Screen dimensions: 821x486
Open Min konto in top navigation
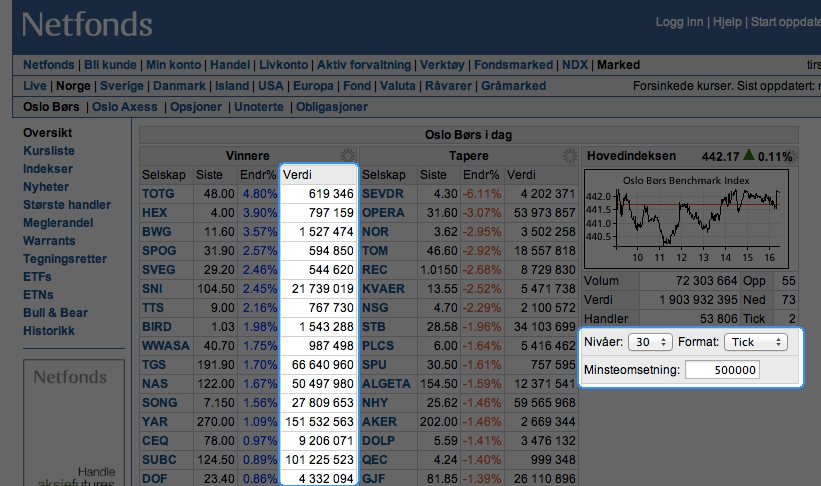(x=173, y=65)
